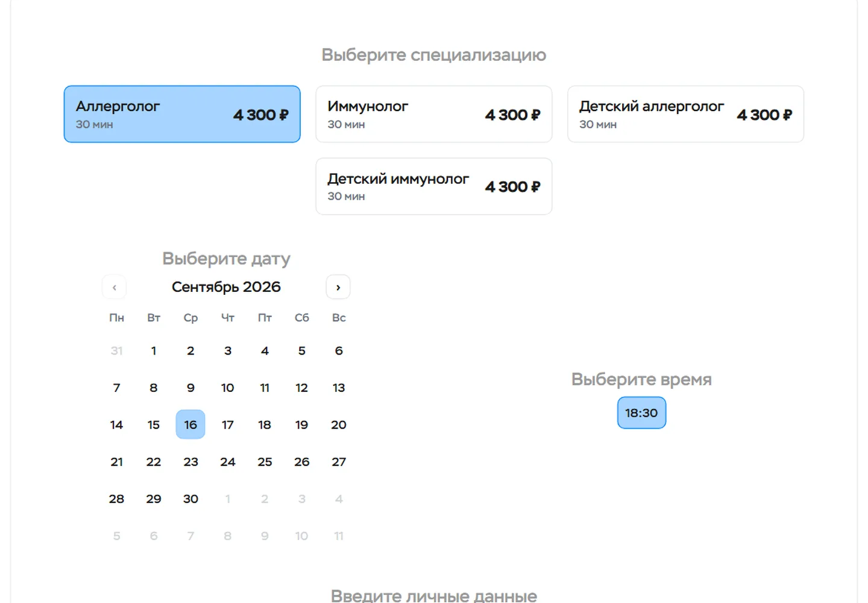Choose the 18:30 time slot
The width and height of the screenshot is (868, 603).
coord(641,413)
